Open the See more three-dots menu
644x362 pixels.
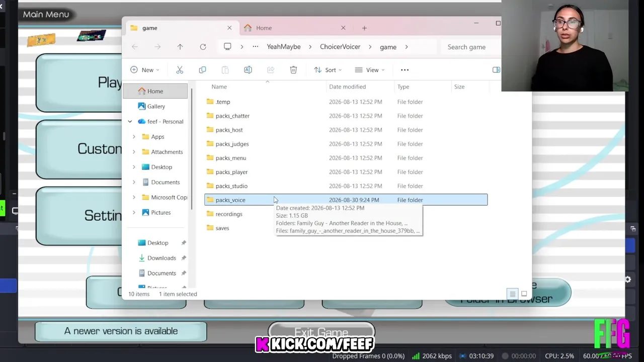point(405,70)
